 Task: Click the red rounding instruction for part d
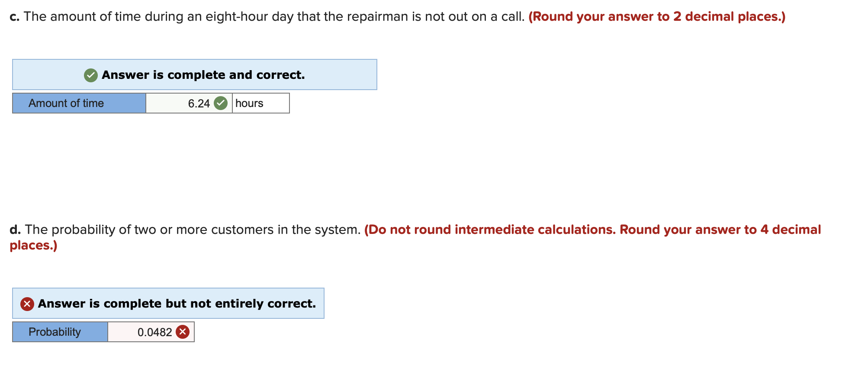click(593, 230)
